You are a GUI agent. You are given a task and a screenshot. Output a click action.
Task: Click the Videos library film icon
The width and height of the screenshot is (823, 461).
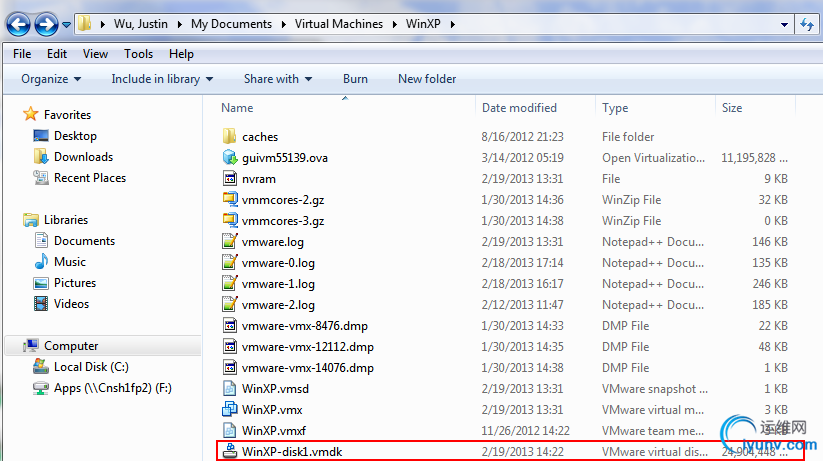[41, 303]
